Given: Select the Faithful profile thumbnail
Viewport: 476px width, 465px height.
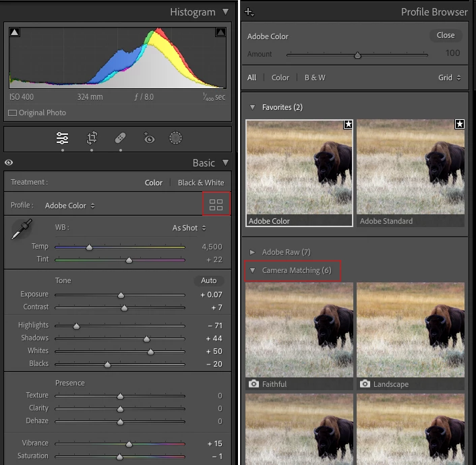Looking at the screenshot, I should coord(299,336).
